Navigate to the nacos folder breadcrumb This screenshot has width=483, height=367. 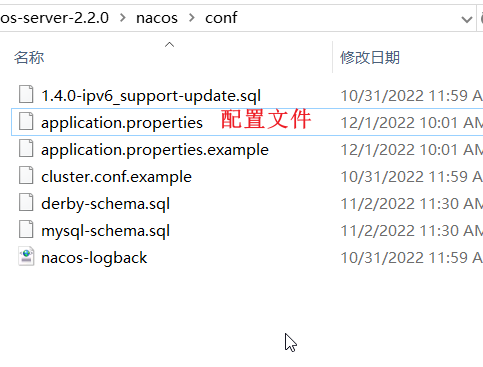tap(157, 18)
